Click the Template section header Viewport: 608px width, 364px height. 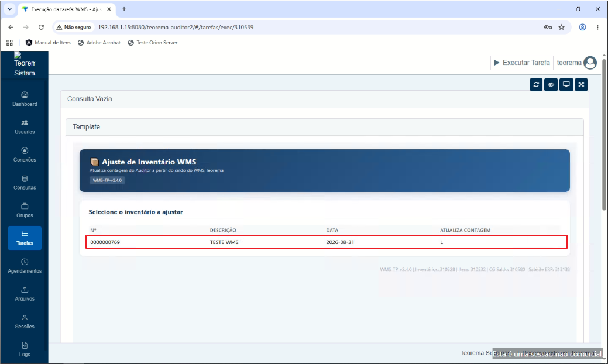point(87,127)
